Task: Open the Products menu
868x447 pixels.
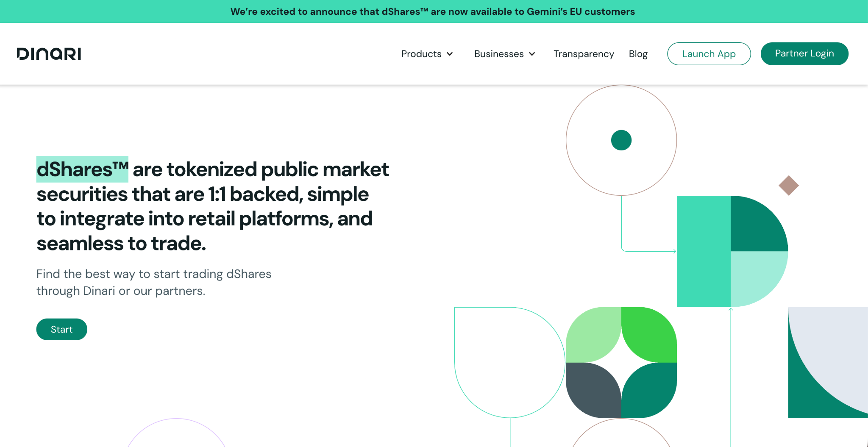Action: (427, 54)
